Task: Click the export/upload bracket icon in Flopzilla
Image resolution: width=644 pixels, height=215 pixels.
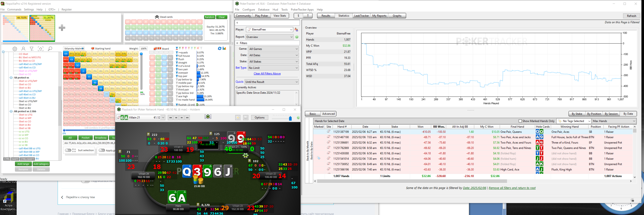Action: pos(40,49)
